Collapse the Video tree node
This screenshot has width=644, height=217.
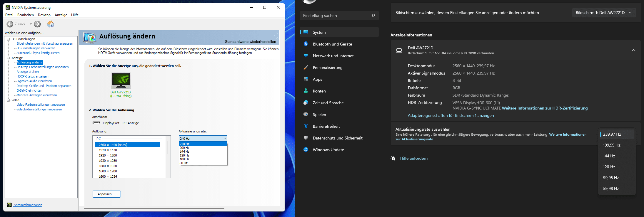tap(9, 100)
